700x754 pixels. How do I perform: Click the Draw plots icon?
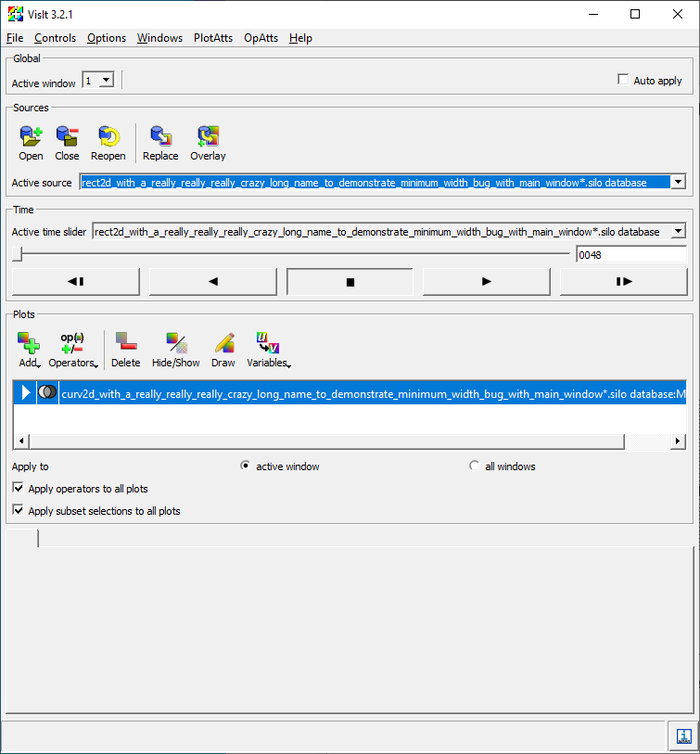223,350
